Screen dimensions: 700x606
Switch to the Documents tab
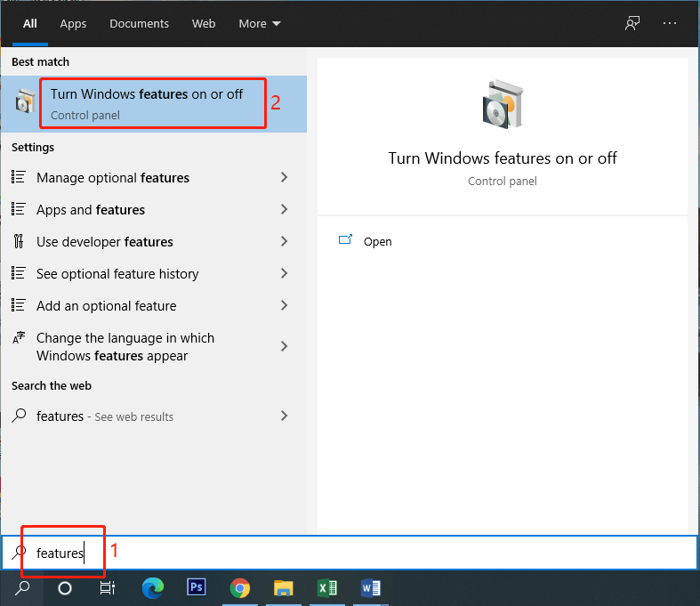140,24
